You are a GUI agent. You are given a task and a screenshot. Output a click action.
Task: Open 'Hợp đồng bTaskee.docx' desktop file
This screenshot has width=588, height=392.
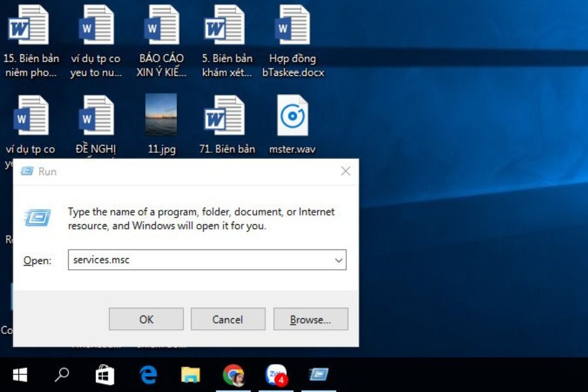pos(293,26)
